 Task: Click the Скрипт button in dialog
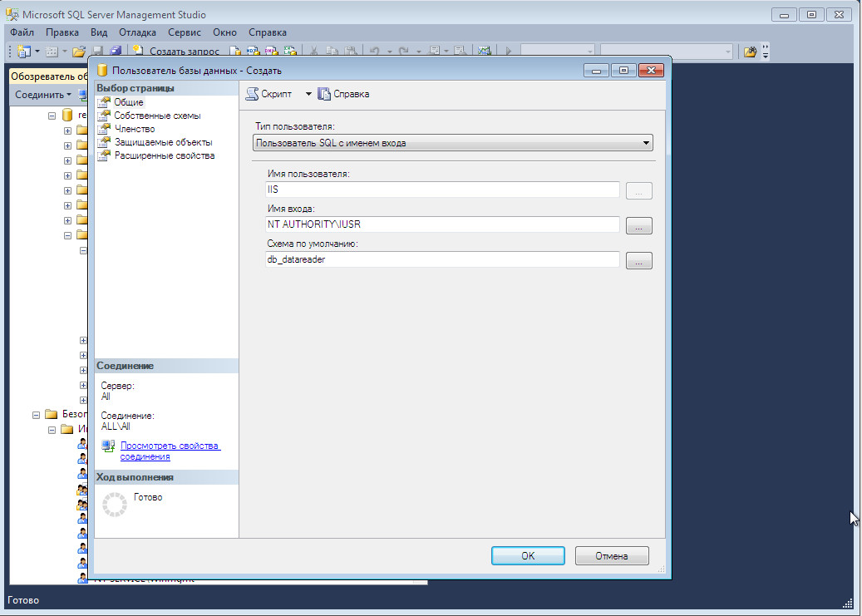pos(268,94)
